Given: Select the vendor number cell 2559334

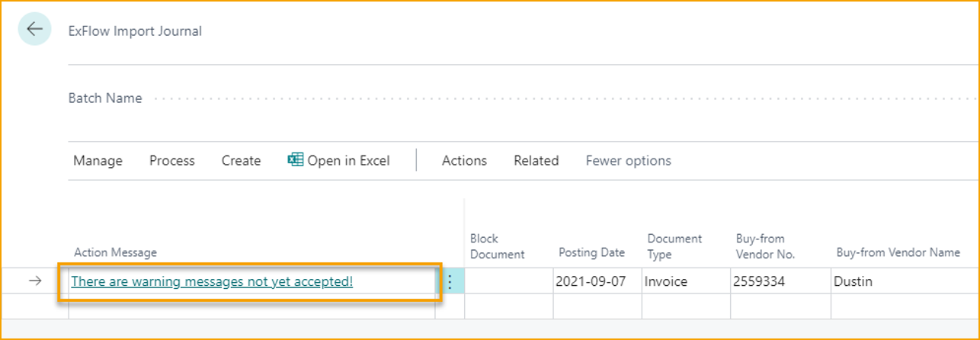Looking at the screenshot, I should click(x=780, y=281).
